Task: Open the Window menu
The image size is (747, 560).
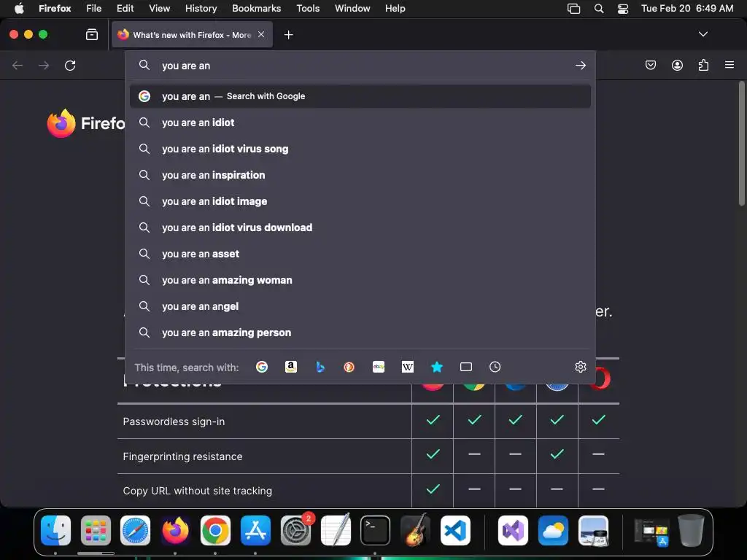Action: click(x=352, y=8)
